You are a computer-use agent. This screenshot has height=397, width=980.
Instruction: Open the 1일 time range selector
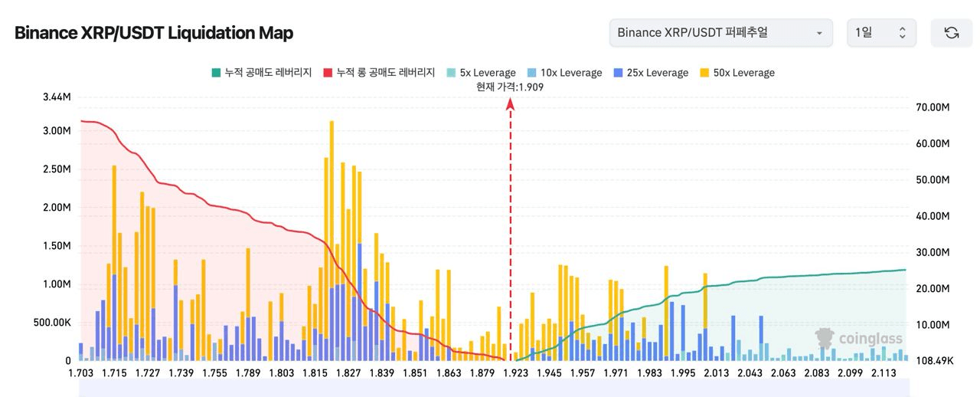coord(880,33)
